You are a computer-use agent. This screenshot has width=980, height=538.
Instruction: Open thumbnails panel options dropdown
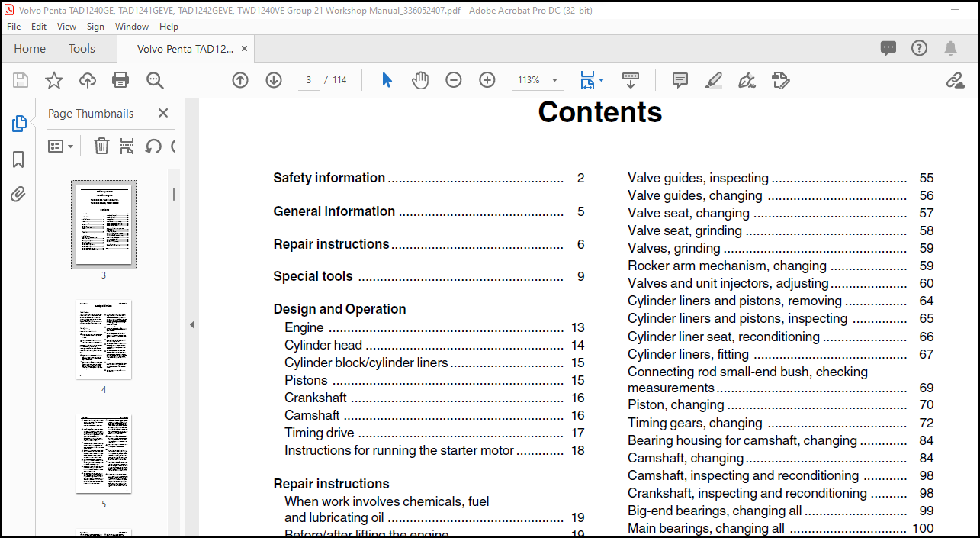pyautogui.click(x=61, y=146)
